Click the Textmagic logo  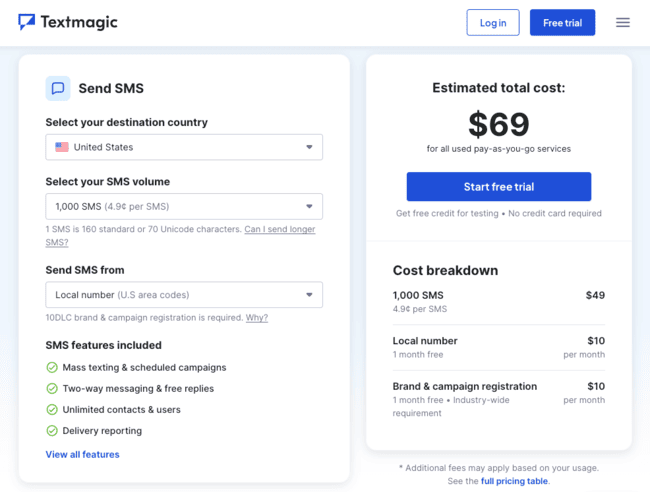[x=67, y=22]
